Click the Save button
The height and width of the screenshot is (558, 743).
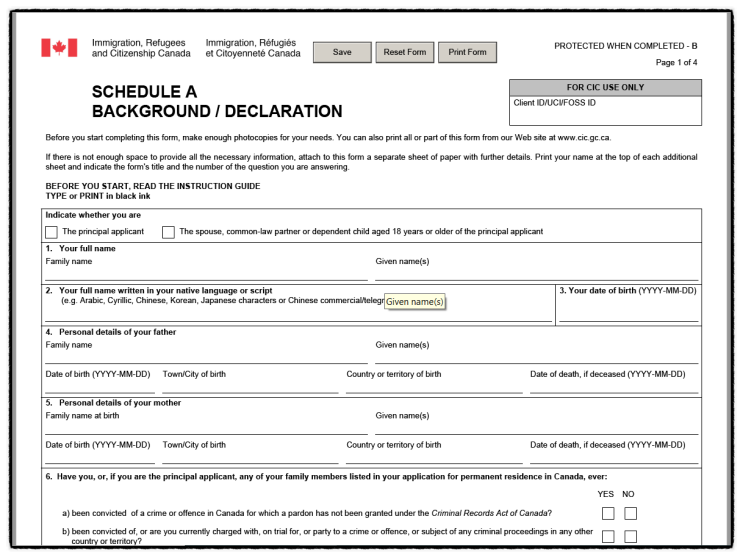click(342, 52)
